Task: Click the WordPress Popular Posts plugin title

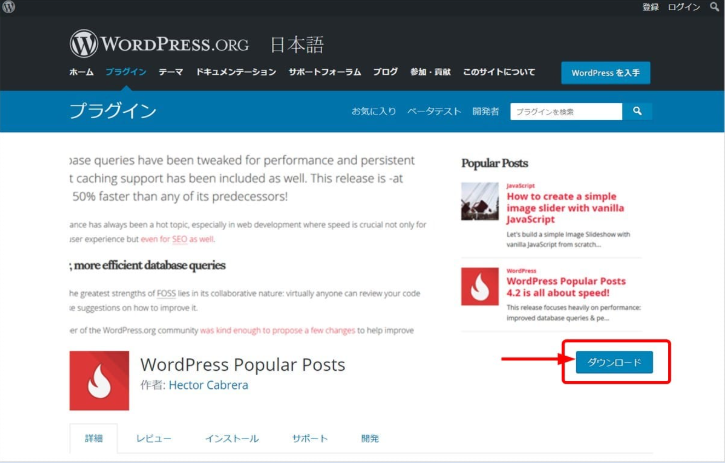Action: 243,364
